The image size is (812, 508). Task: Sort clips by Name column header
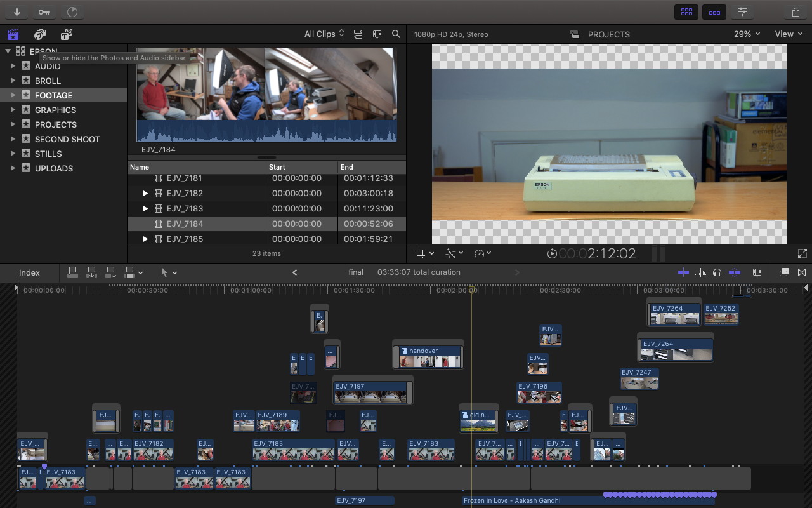coord(197,167)
